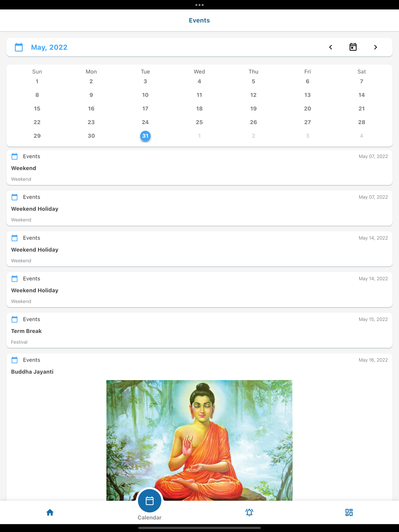399x532 pixels.
Task: Click calendar icon beside May, 2022
Action: click(x=19, y=47)
